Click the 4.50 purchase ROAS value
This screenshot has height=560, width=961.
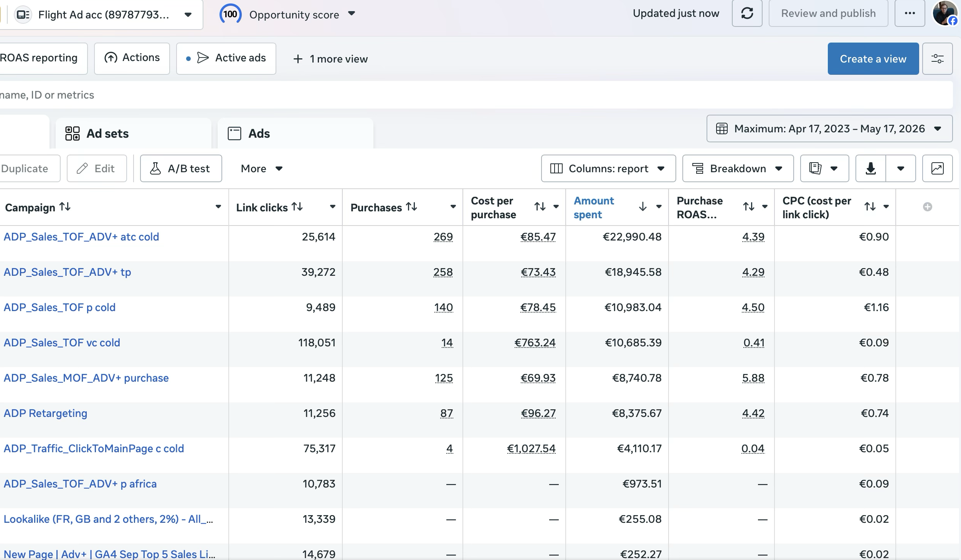click(x=753, y=307)
